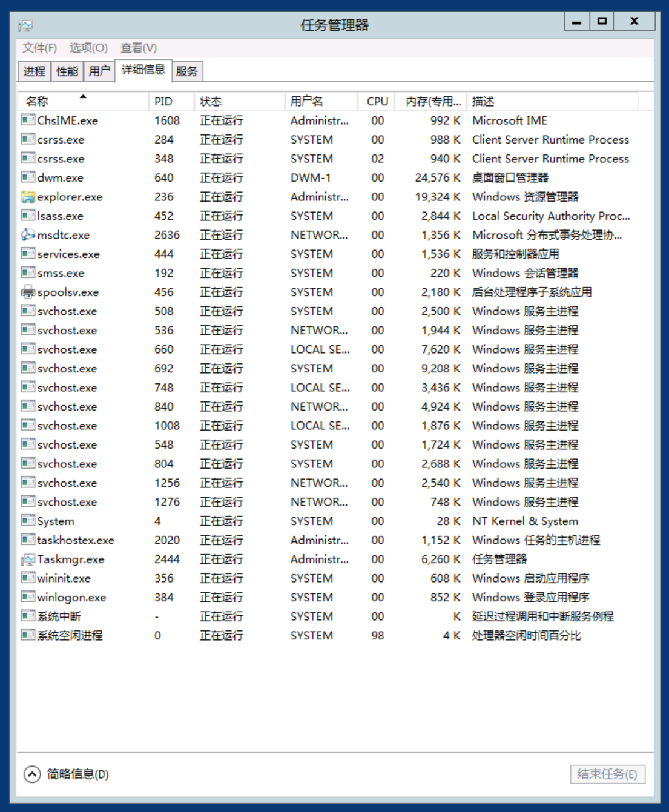Click the dwm.exe process icon

point(28,177)
